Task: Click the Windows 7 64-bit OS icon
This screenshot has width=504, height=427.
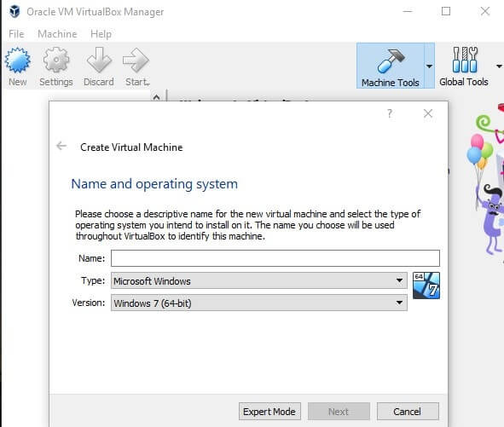Action: click(426, 286)
